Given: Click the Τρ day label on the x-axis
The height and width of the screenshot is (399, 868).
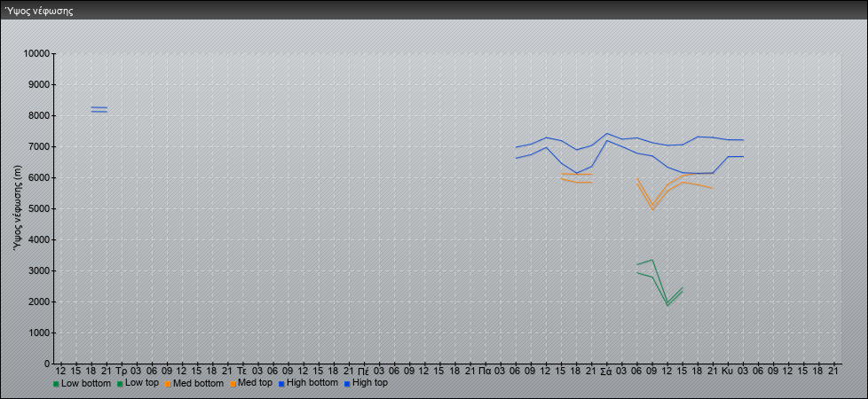Looking at the screenshot, I should point(122,371).
